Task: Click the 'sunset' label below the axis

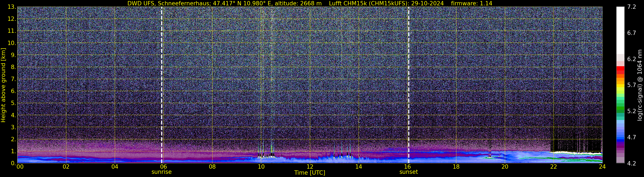Action: click(x=408, y=172)
